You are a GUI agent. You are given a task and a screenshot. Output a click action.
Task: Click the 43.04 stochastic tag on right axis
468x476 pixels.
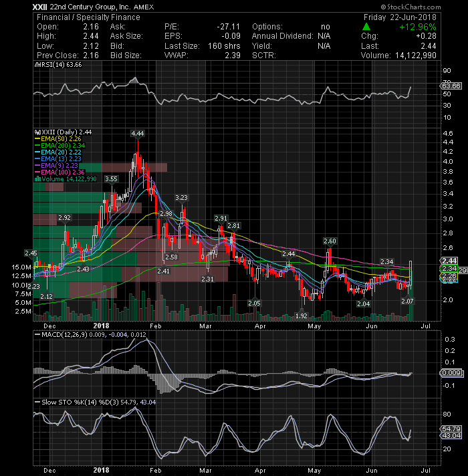tap(451, 436)
